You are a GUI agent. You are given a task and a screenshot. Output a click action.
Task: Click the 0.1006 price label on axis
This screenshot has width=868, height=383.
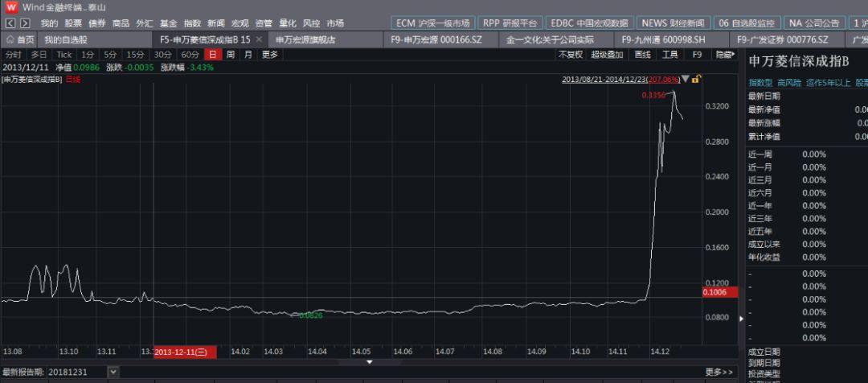719,292
